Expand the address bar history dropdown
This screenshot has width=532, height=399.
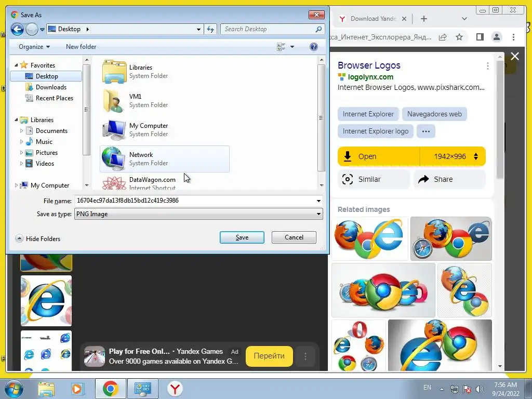click(198, 30)
